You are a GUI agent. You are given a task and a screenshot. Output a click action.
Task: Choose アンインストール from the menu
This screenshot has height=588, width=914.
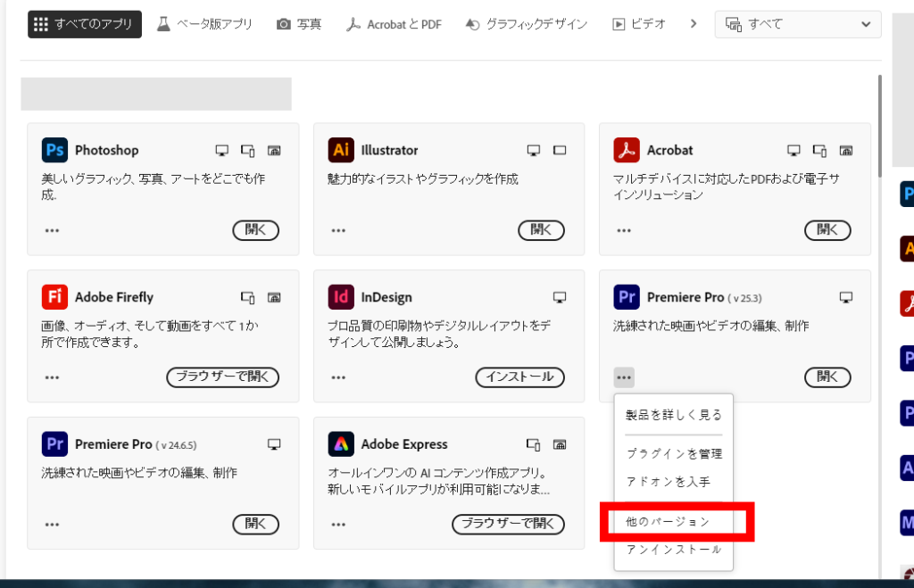(x=673, y=549)
